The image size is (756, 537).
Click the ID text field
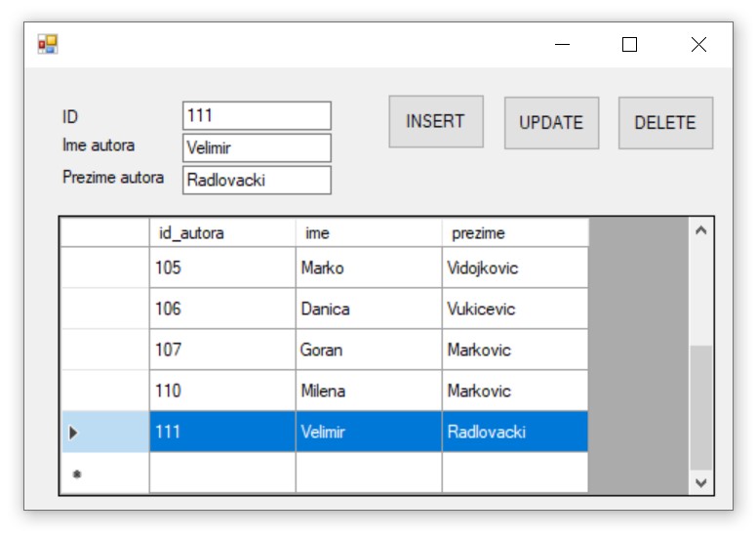(x=257, y=116)
